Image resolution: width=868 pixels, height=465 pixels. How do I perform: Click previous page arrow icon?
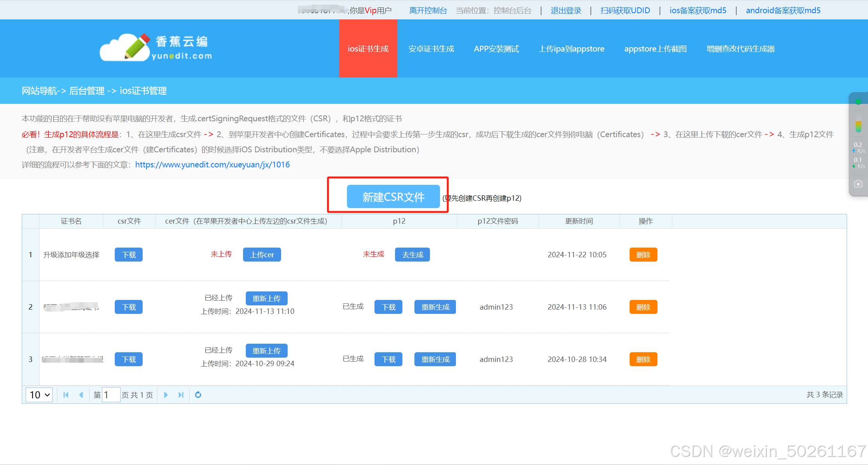[81, 395]
